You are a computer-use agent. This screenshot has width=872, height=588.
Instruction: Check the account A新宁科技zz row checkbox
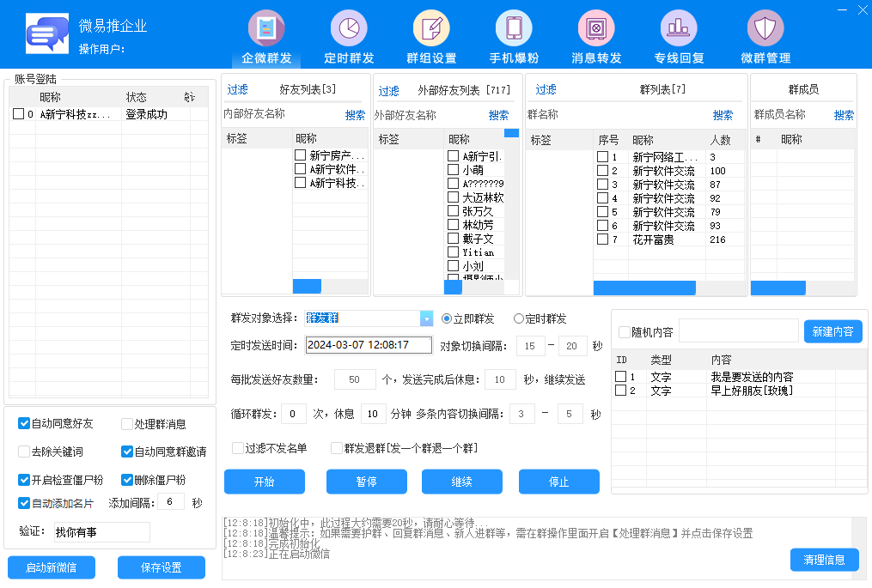click(18, 114)
